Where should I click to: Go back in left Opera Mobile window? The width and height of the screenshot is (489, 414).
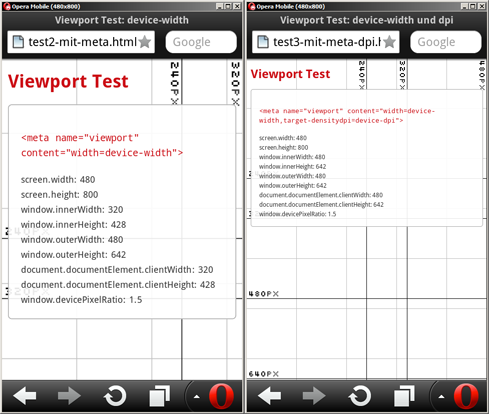pyautogui.click(x=25, y=396)
